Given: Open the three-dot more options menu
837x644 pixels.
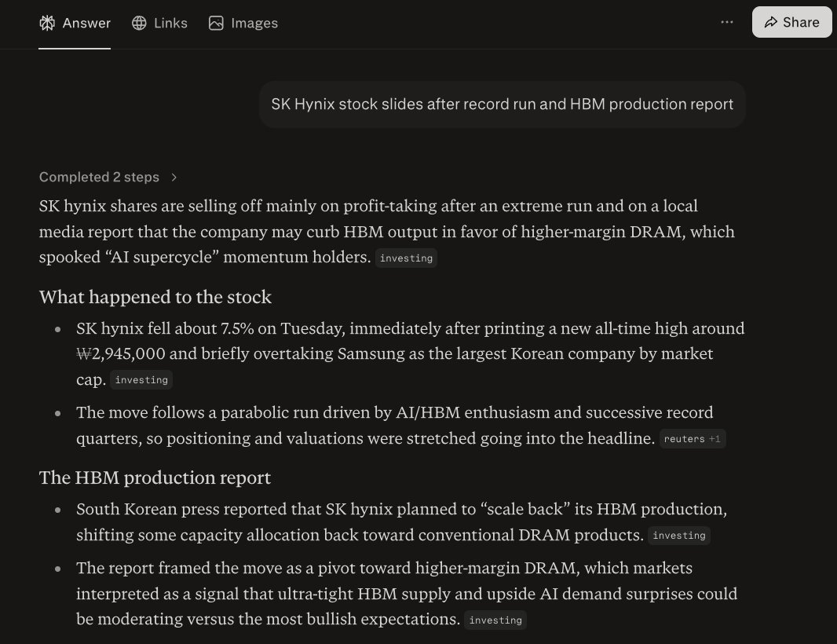Looking at the screenshot, I should click(726, 22).
